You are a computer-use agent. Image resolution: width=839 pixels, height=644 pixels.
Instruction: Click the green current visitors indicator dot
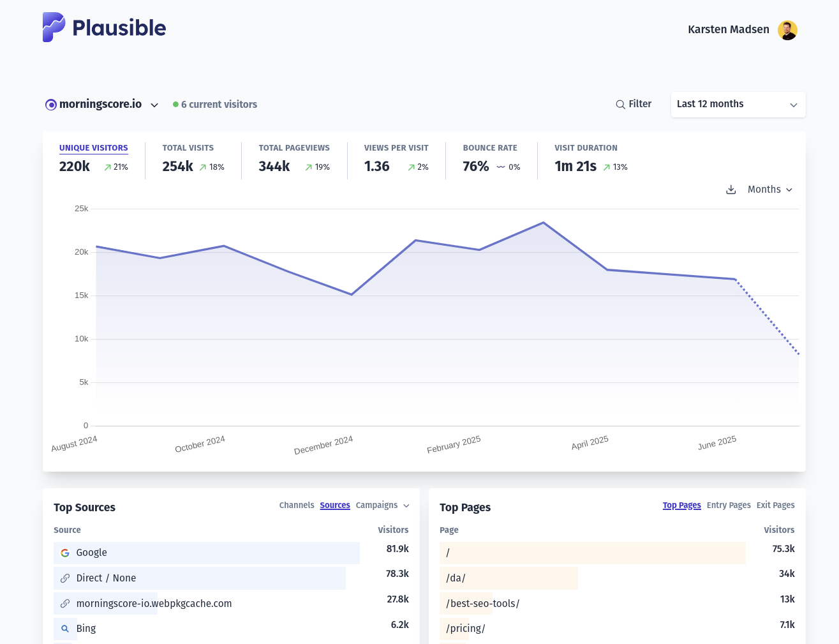pos(175,105)
